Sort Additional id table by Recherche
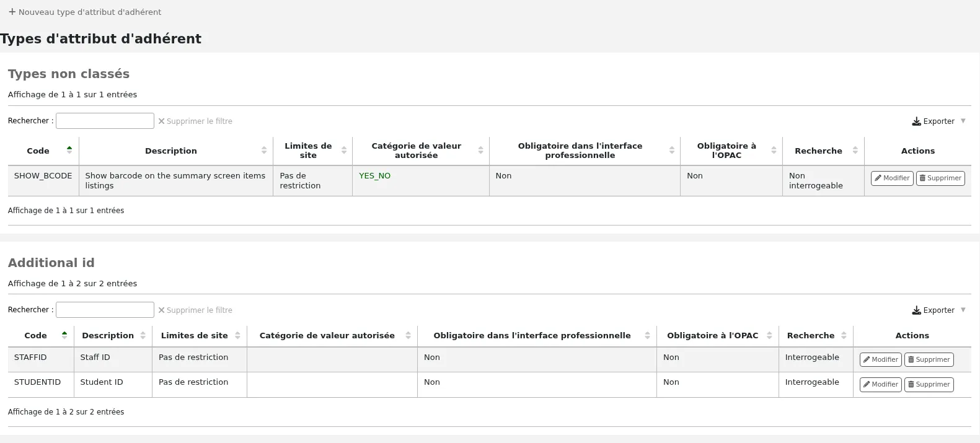The height and width of the screenshot is (443, 980). click(816, 335)
